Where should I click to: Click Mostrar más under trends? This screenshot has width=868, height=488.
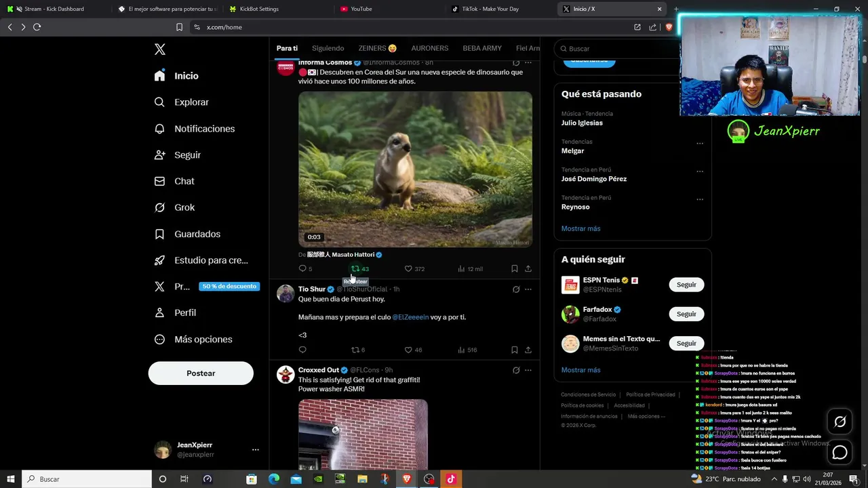pyautogui.click(x=580, y=229)
